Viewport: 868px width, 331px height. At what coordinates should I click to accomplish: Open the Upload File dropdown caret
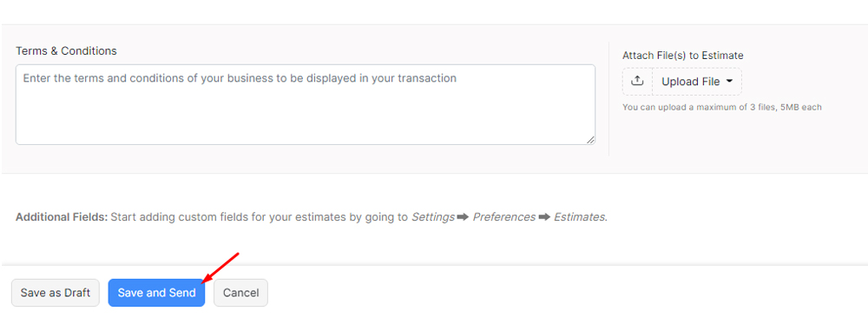(x=729, y=81)
